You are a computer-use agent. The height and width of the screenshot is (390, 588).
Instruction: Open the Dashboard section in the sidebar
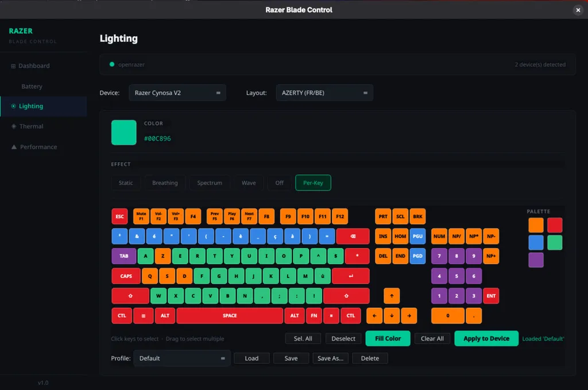[43, 65]
